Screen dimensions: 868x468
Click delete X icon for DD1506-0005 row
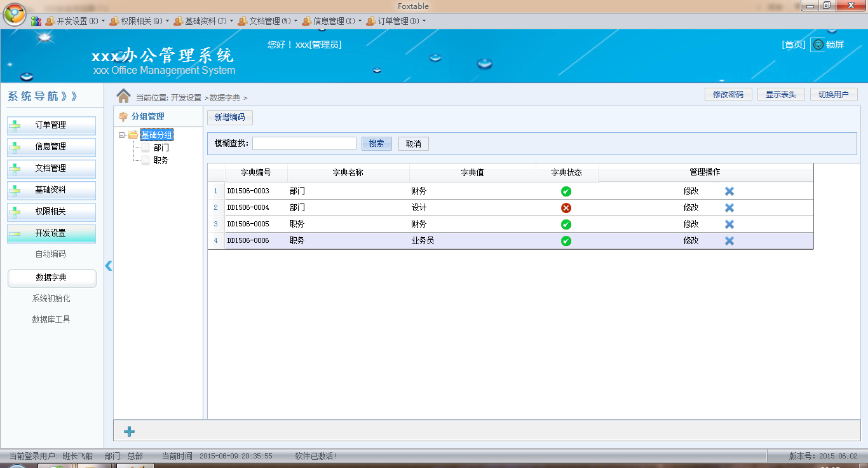pos(729,224)
